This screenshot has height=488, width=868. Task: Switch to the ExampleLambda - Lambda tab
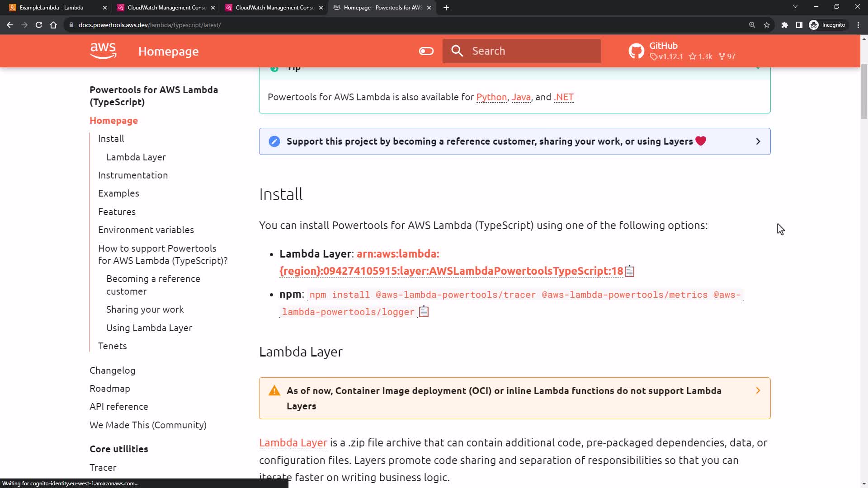(x=52, y=8)
